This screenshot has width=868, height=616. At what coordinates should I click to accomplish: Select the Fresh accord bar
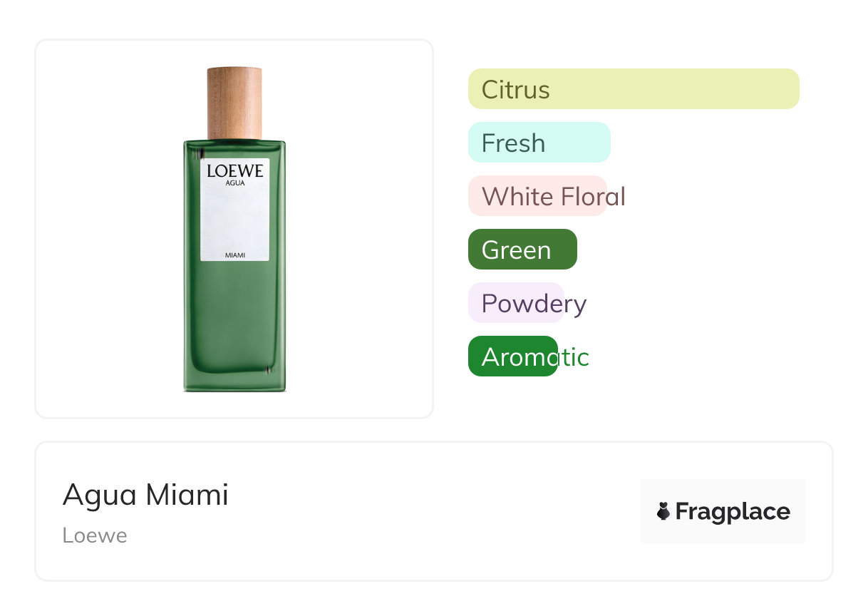tap(539, 143)
